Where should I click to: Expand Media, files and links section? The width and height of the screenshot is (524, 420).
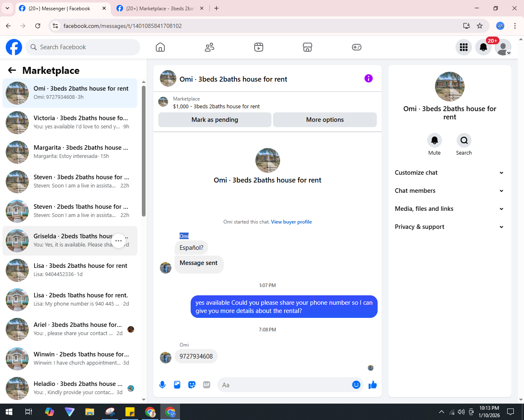point(449,209)
